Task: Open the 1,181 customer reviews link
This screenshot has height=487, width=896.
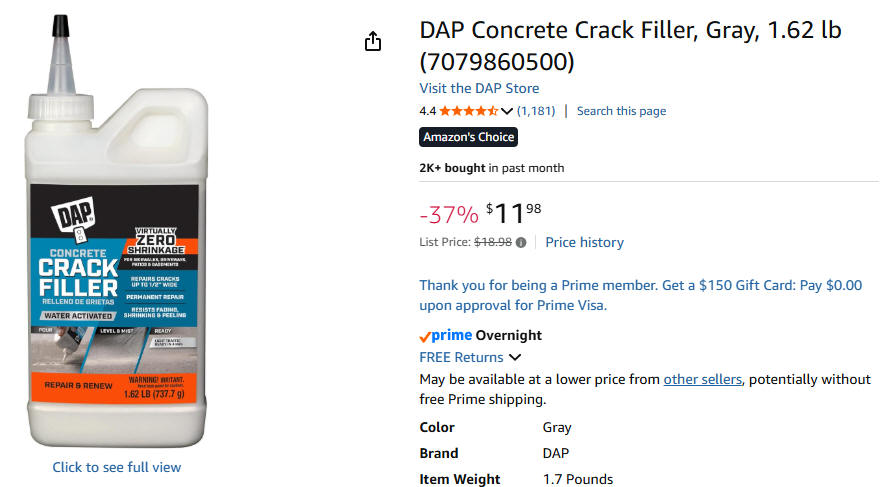Action: (x=536, y=111)
